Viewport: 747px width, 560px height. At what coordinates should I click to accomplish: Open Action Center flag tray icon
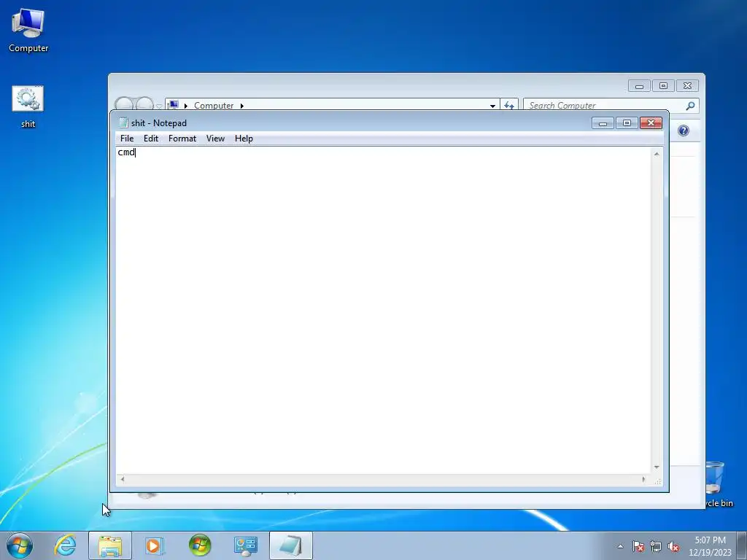[638, 546]
